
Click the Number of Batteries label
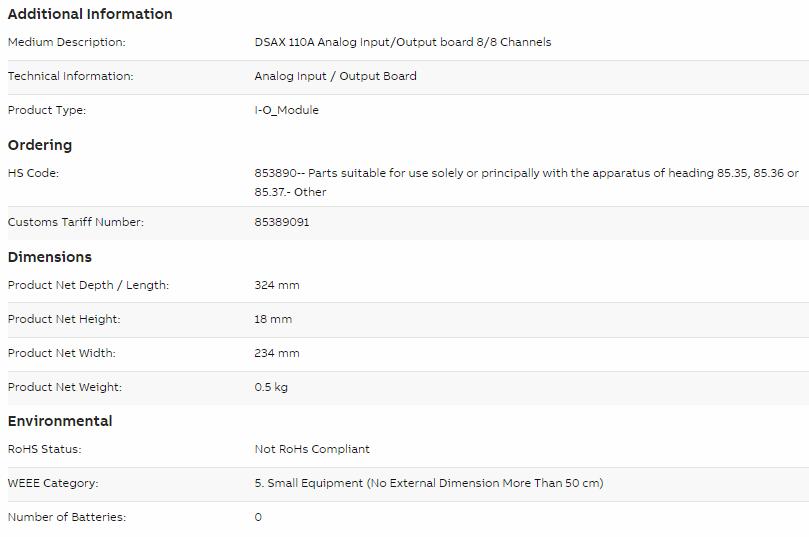pos(67,517)
